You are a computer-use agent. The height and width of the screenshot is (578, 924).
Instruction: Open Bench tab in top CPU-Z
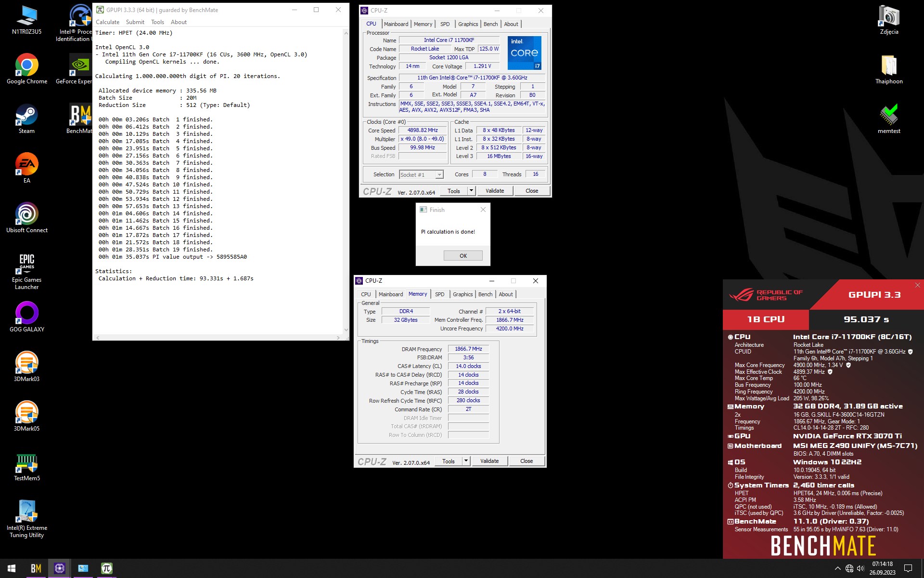491,24
